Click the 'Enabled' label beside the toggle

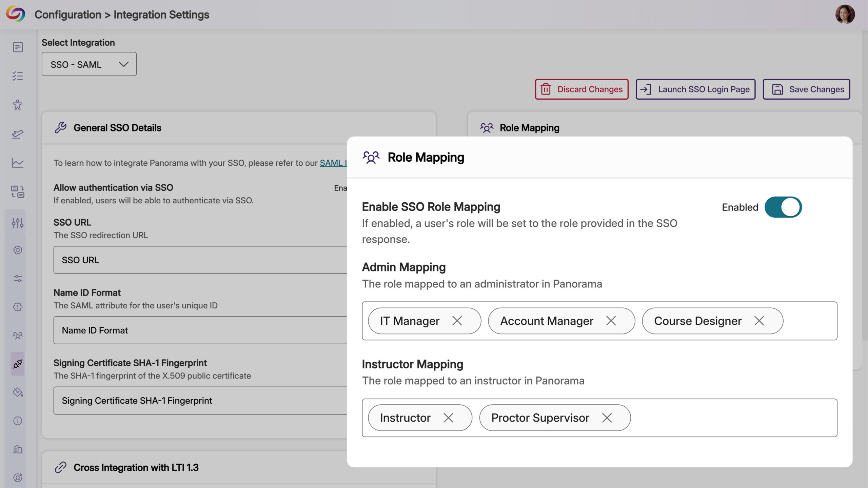[740, 207]
